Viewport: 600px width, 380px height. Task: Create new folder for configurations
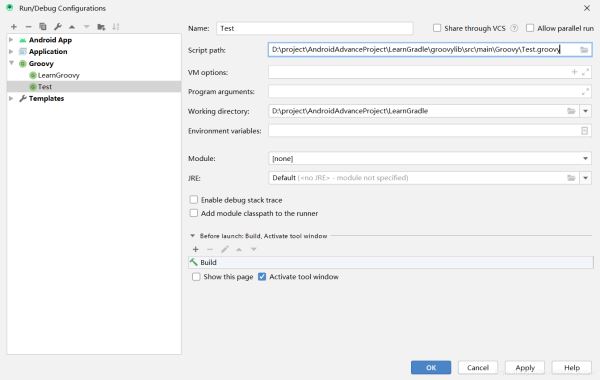[101, 27]
